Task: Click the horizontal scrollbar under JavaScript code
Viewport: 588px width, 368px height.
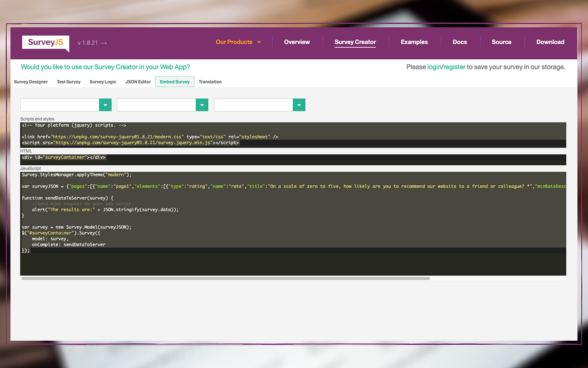Action: pos(226,278)
